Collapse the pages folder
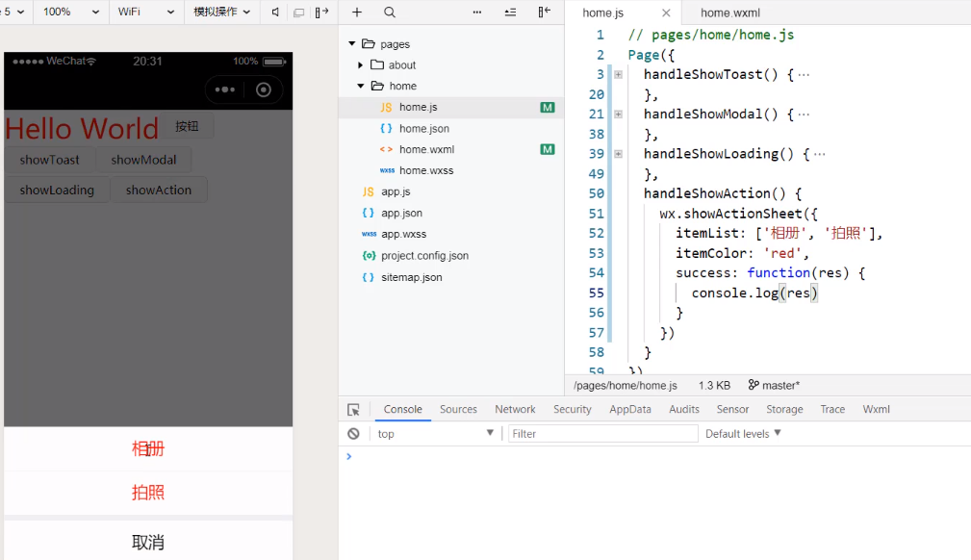 coord(352,43)
